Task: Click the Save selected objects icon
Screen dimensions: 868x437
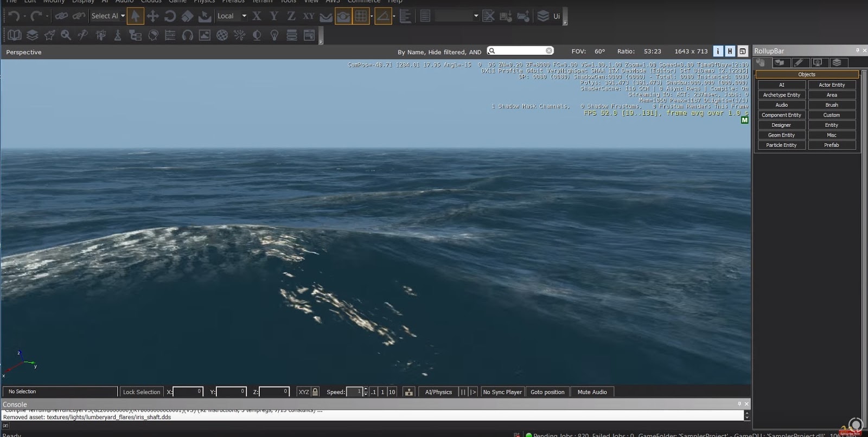Action: point(506,16)
